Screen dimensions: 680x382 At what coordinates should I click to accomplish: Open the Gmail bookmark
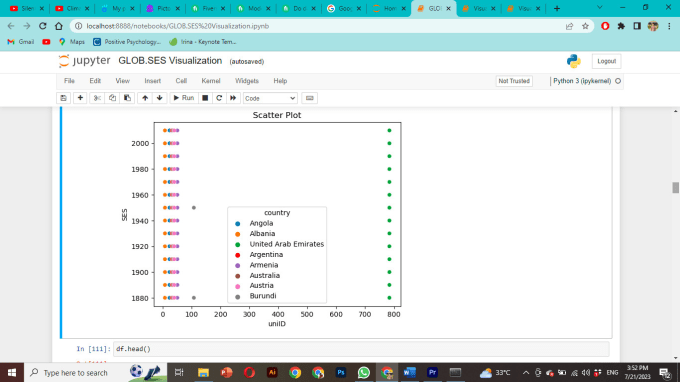[x=21, y=42]
